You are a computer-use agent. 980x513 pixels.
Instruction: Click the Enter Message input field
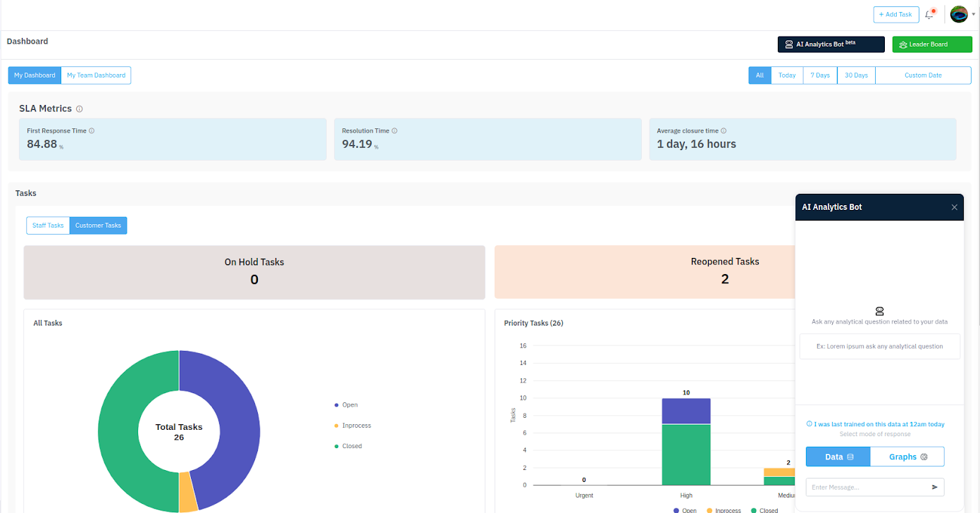(x=867, y=487)
